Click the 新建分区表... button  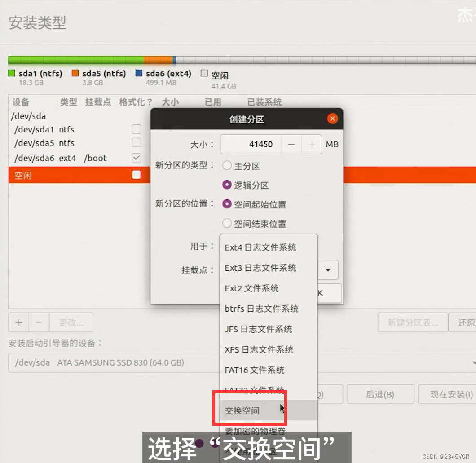tap(413, 322)
